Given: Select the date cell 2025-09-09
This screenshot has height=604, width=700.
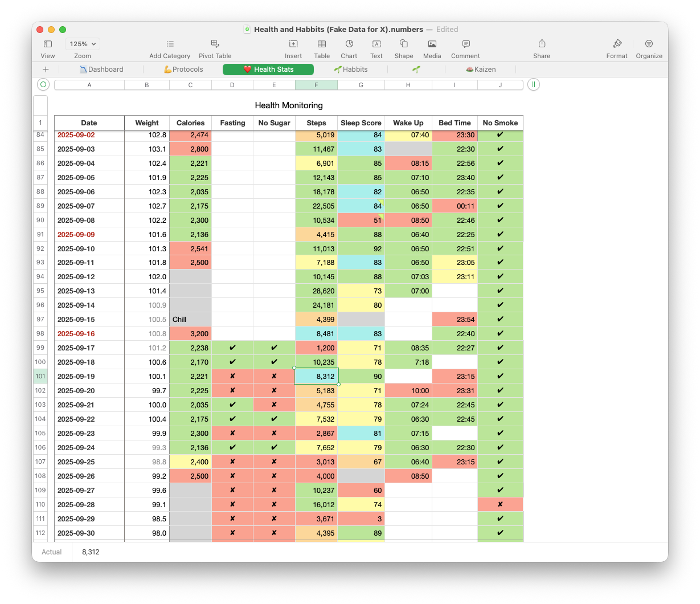Looking at the screenshot, I should click(89, 234).
